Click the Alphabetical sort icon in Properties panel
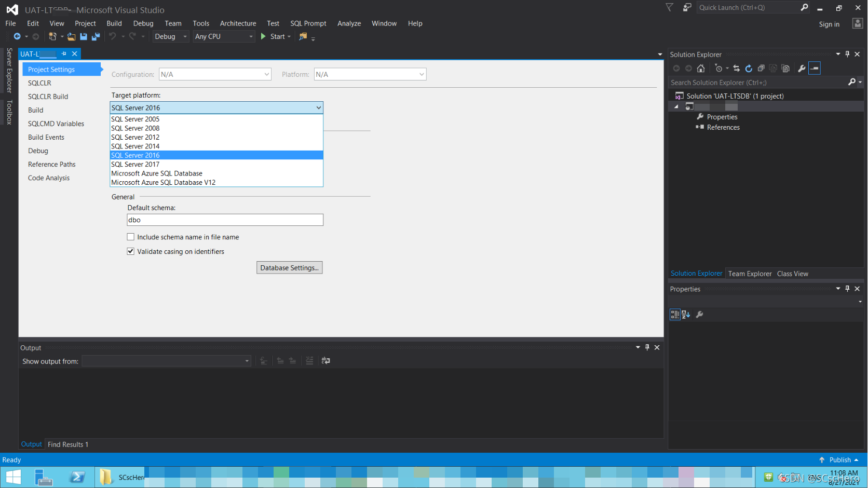This screenshot has height=488, width=868. click(686, 315)
